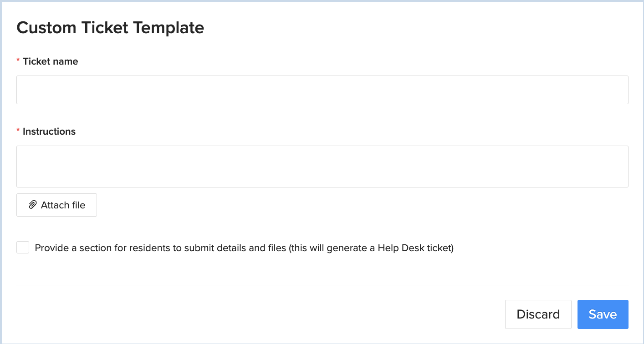The image size is (644, 344).
Task: Click the horizontal divider above the Discard button
Action: (x=322, y=285)
